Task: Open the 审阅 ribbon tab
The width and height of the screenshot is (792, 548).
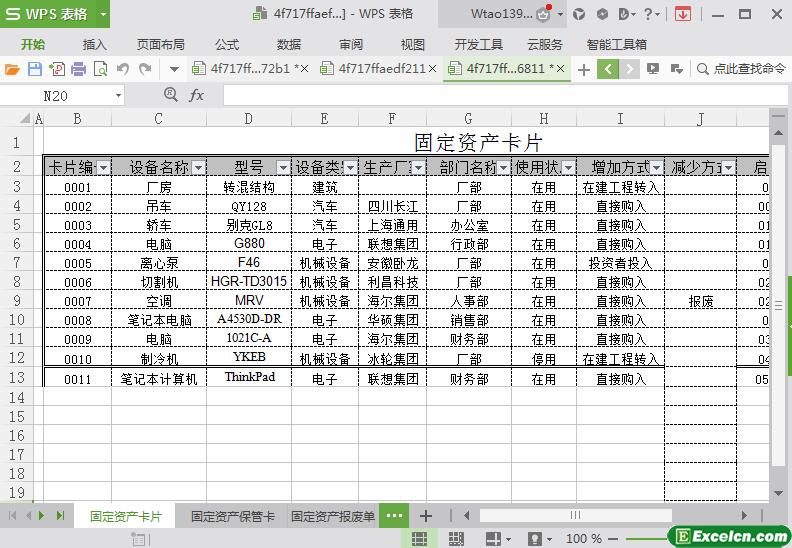Action: click(x=351, y=44)
